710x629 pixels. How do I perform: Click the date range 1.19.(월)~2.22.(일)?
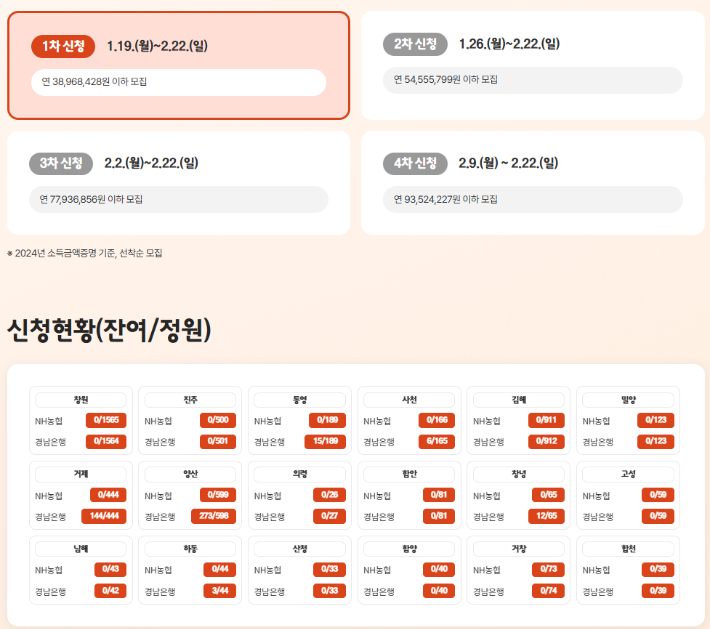[157, 46]
